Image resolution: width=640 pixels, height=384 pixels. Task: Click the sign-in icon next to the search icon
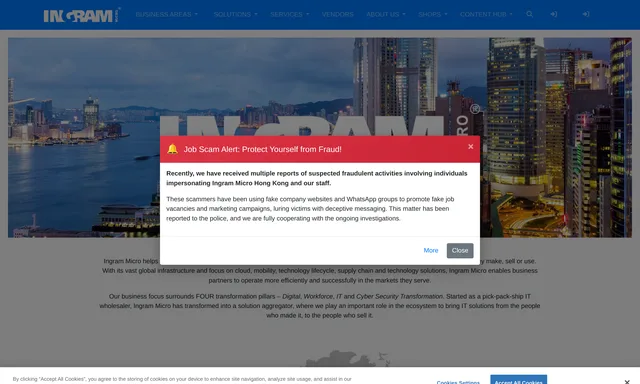[553, 14]
